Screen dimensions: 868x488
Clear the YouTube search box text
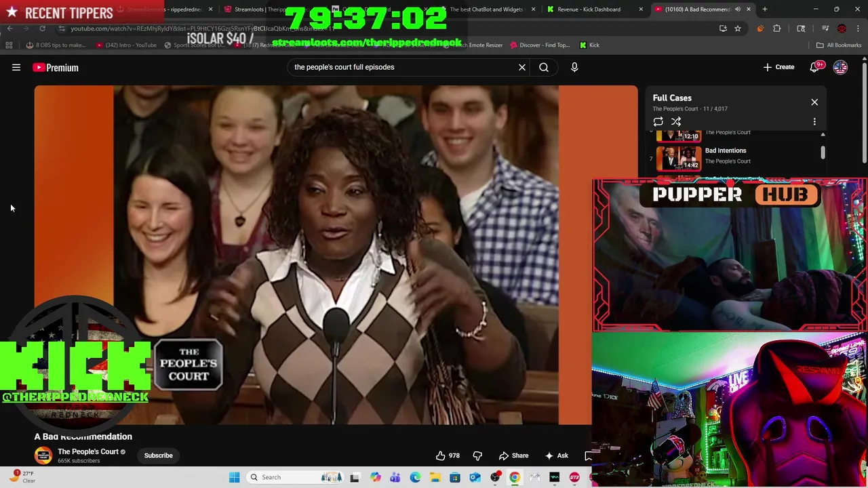tap(522, 67)
